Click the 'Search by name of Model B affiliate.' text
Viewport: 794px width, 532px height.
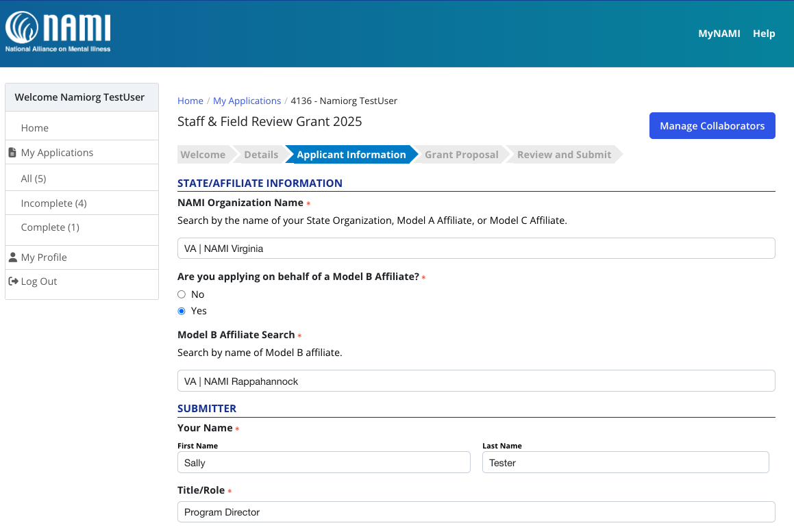260,353
